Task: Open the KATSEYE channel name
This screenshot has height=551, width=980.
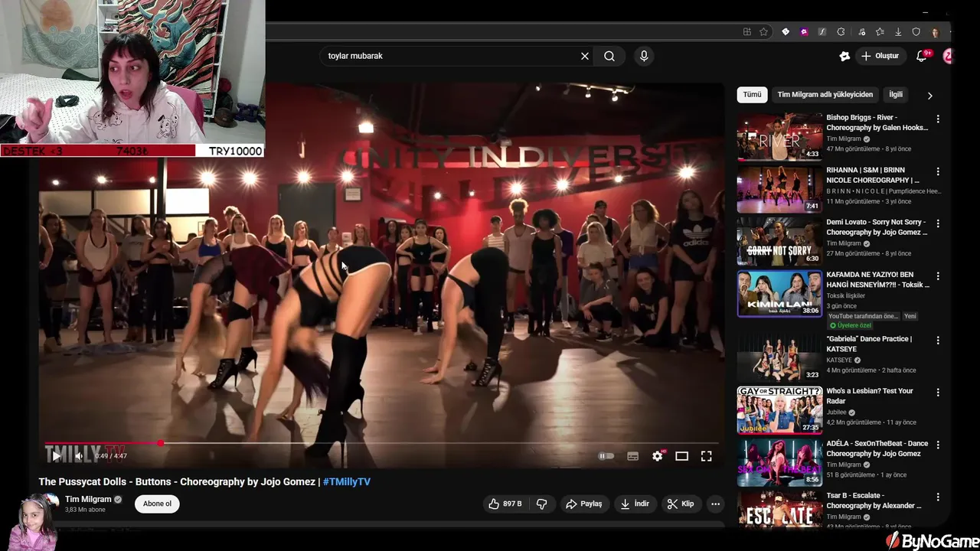Action: [839, 360]
